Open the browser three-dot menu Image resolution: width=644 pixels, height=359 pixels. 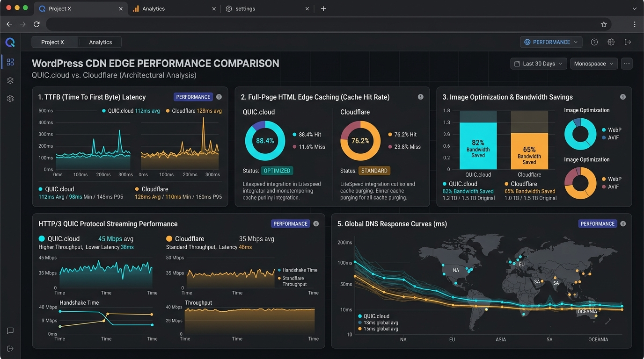point(635,24)
